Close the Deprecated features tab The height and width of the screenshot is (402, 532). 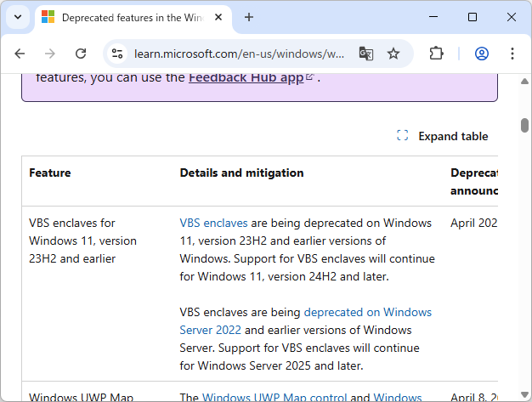[x=219, y=17]
